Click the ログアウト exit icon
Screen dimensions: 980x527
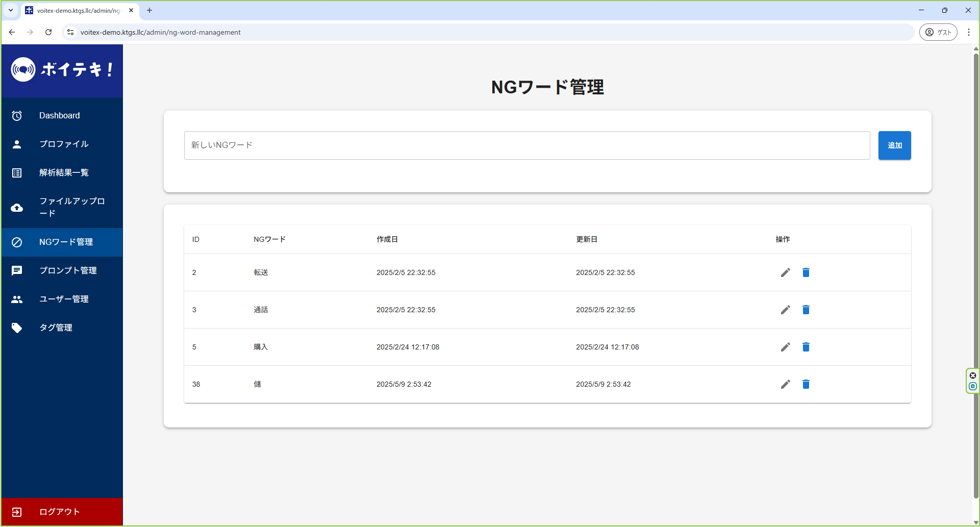click(17, 512)
